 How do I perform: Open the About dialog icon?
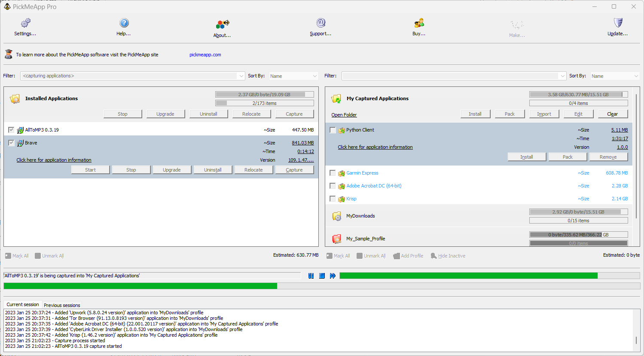pos(222,24)
